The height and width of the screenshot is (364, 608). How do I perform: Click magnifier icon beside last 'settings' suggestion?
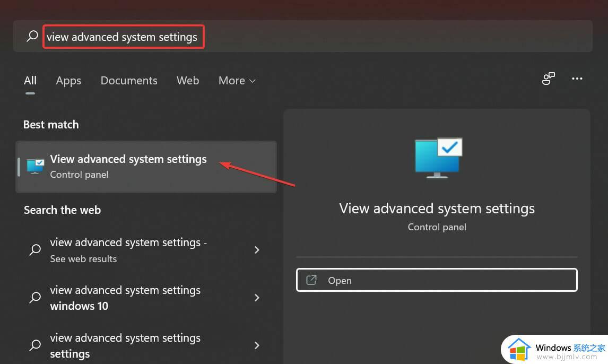click(x=35, y=345)
